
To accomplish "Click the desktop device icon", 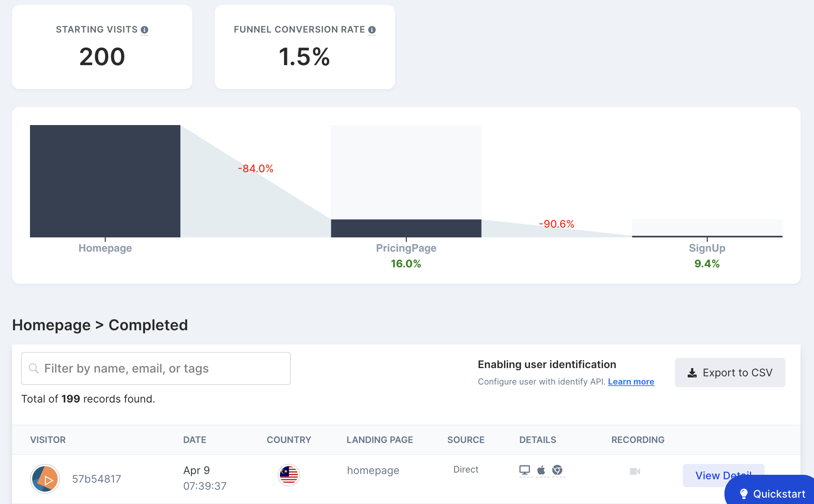I will point(524,470).
